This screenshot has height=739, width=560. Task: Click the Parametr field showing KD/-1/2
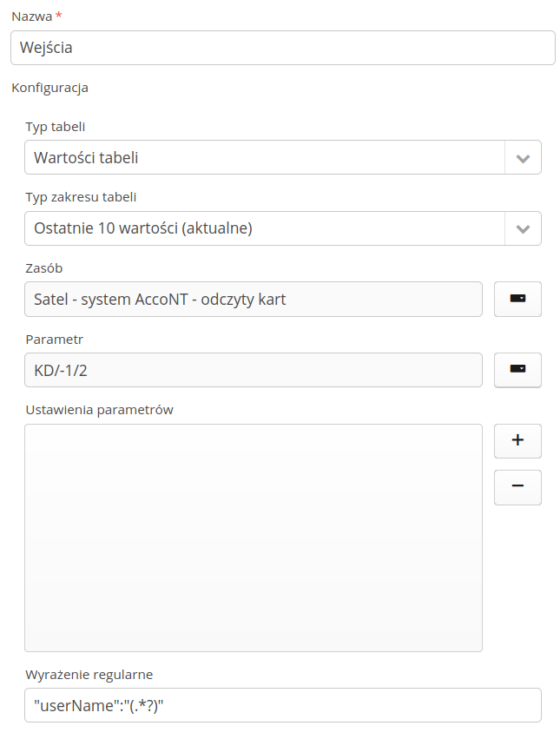point(253,370)
